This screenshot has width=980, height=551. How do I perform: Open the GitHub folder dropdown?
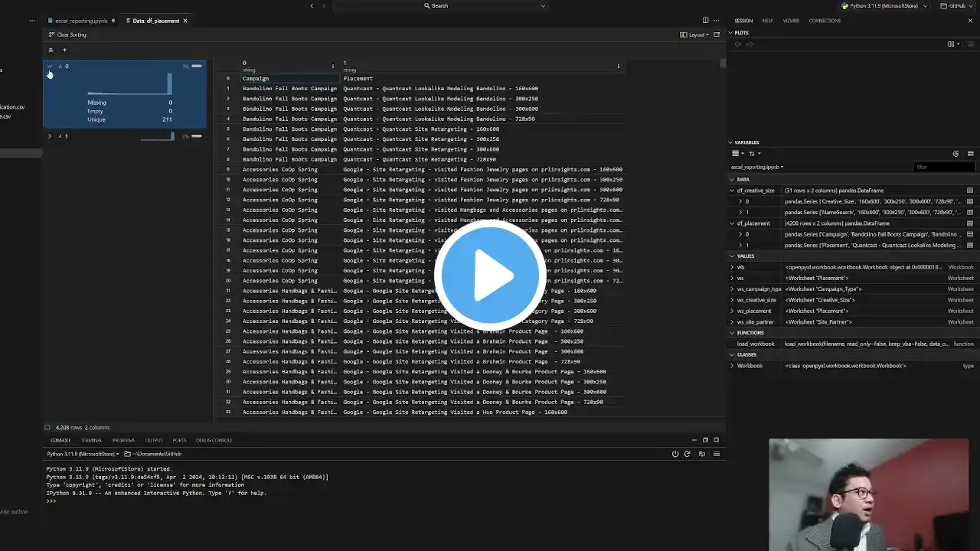(x=958, y=6)
